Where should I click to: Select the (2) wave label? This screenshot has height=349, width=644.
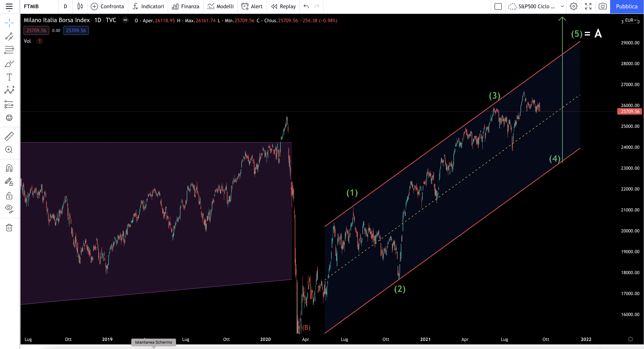click(x=400, y=289)
